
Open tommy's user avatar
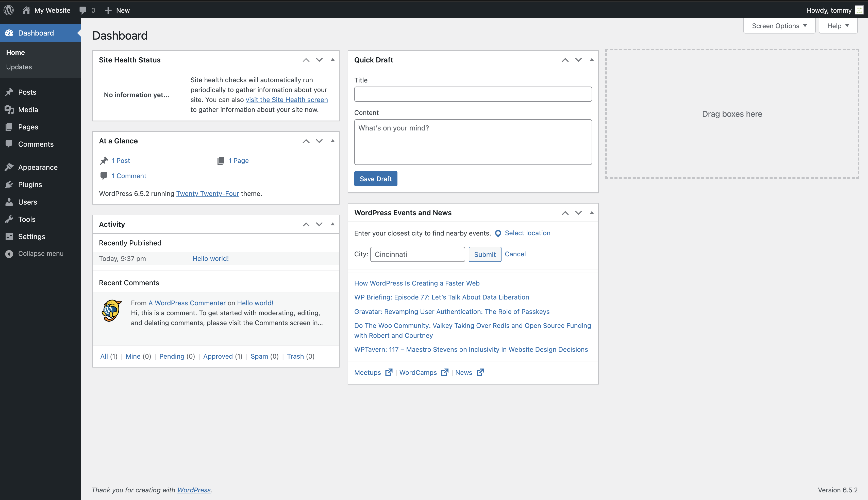coord(859,10)
